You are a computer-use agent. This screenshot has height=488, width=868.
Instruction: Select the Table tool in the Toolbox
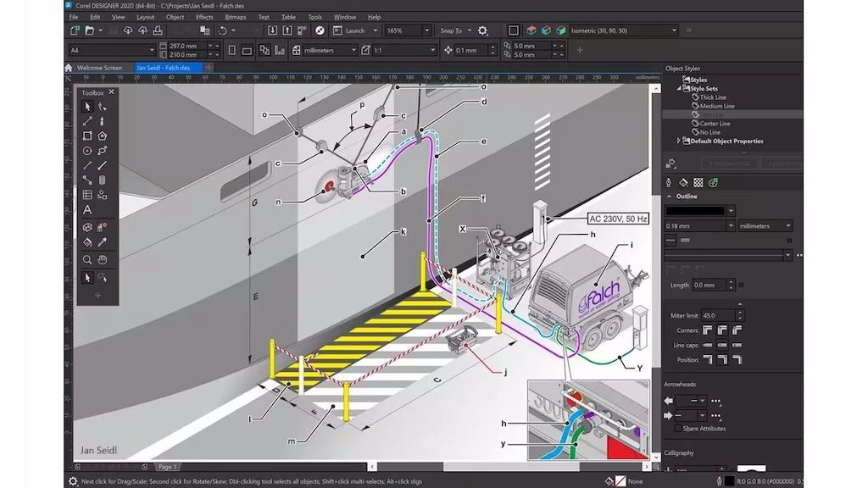86,195
